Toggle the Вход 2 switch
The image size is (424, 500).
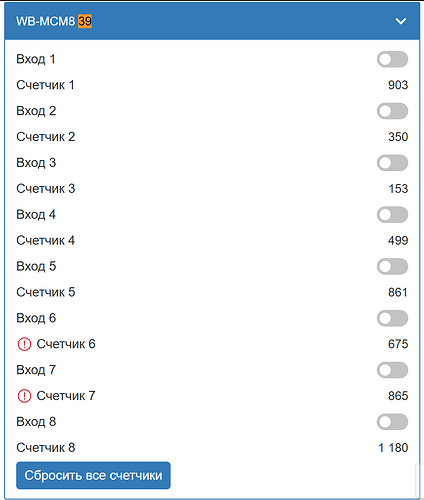click(392, 111)
